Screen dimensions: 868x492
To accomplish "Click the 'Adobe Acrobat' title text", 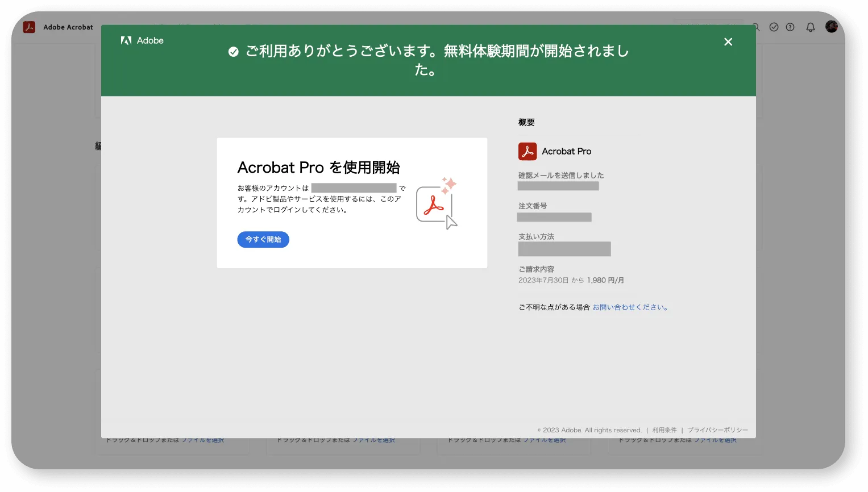I will click(68, 27).
